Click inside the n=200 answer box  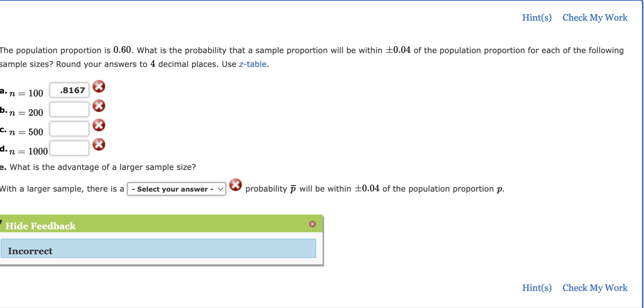pos(69,109)
